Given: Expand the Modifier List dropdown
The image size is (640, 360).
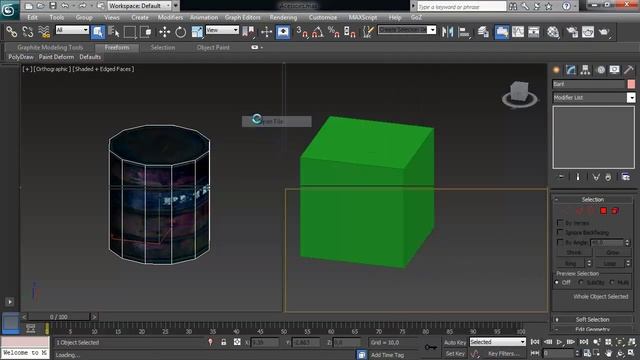Looking at the screenshot, I should click(631, 98).
